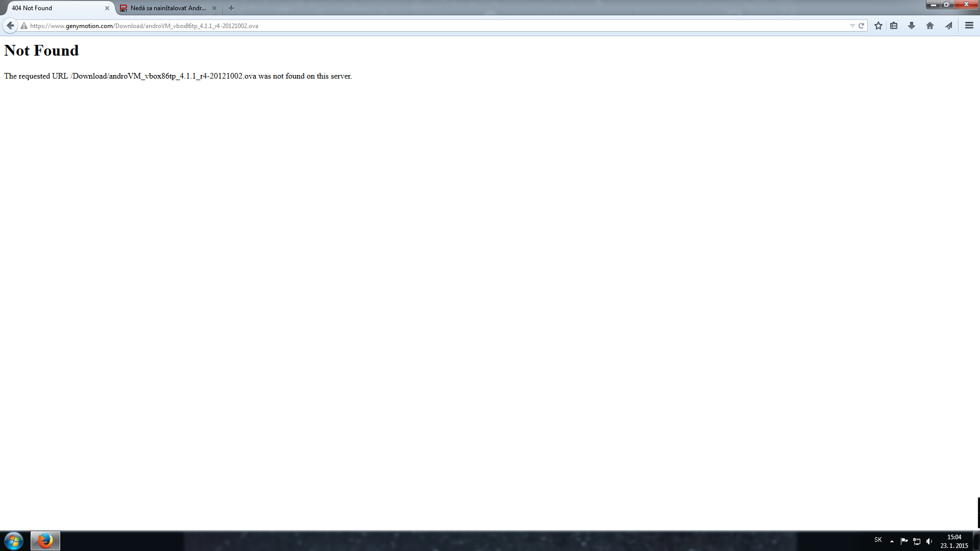980x551 pixels.
Task: Expand the URL bar history dropdown
Action: [852, 26]
